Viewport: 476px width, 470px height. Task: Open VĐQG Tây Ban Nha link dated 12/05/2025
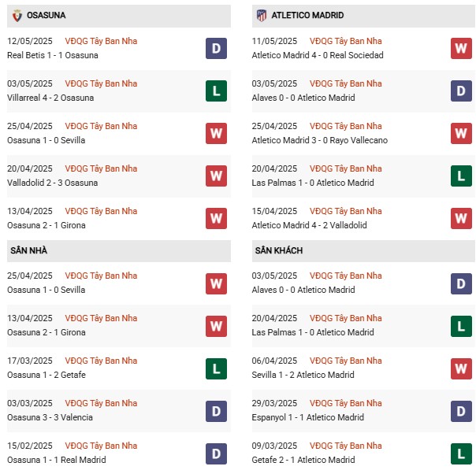(x=101, y=41)
